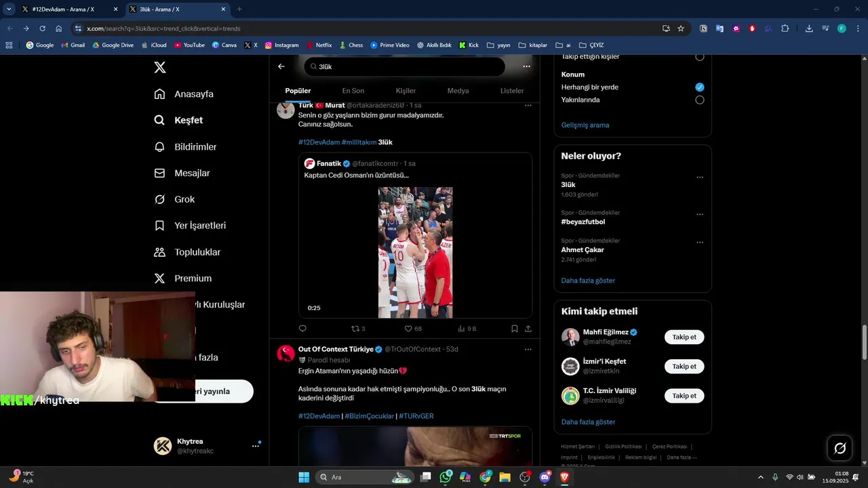Screen dimensions: 868x488
Task: Open more options for 3lük trend
Action: click(700, 178)
